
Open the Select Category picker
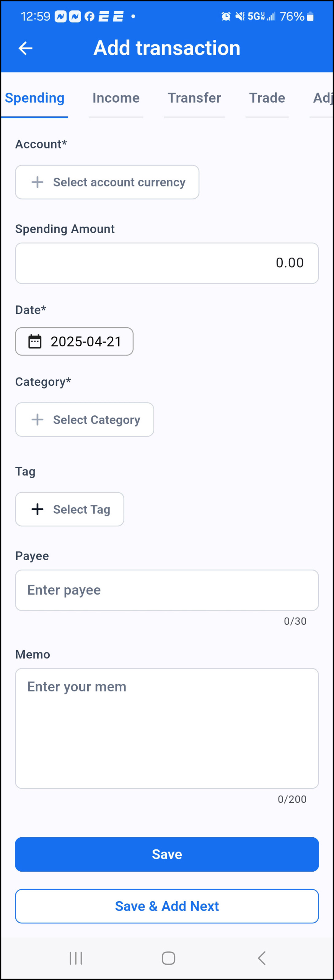[85, 420]
